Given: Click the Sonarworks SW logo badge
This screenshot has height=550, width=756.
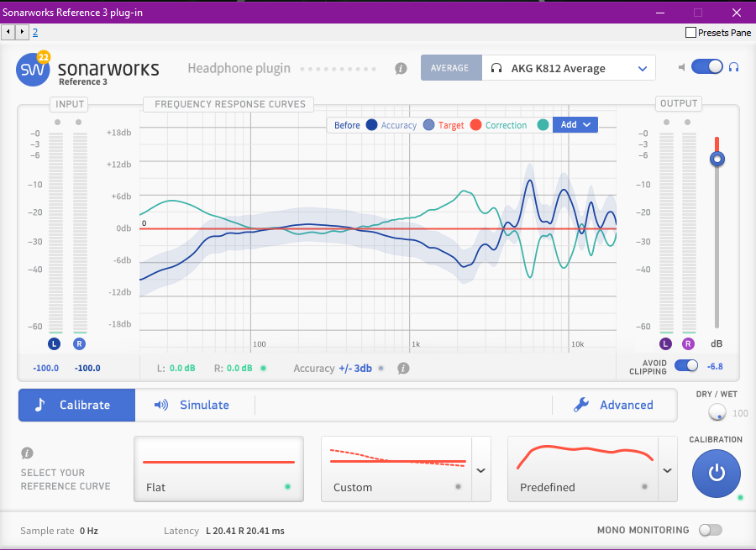Looking at the screenshot, I should pyautogui.click(x=33, y=70).
